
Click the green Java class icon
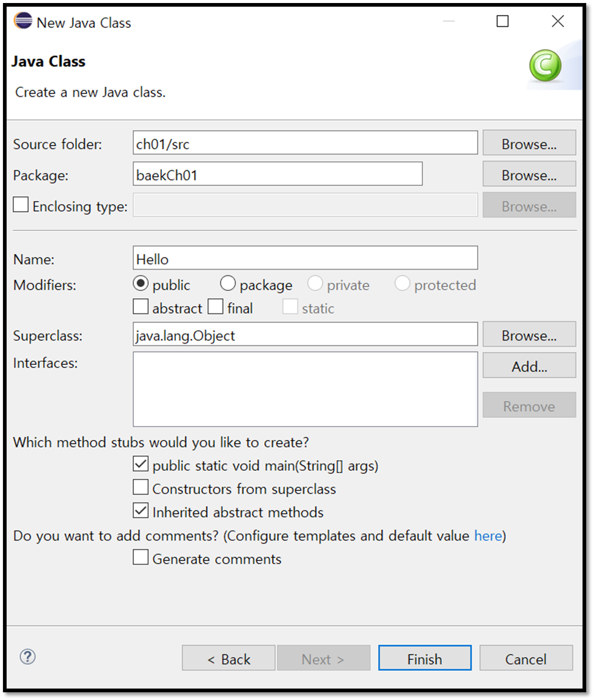tap(545, 65)
